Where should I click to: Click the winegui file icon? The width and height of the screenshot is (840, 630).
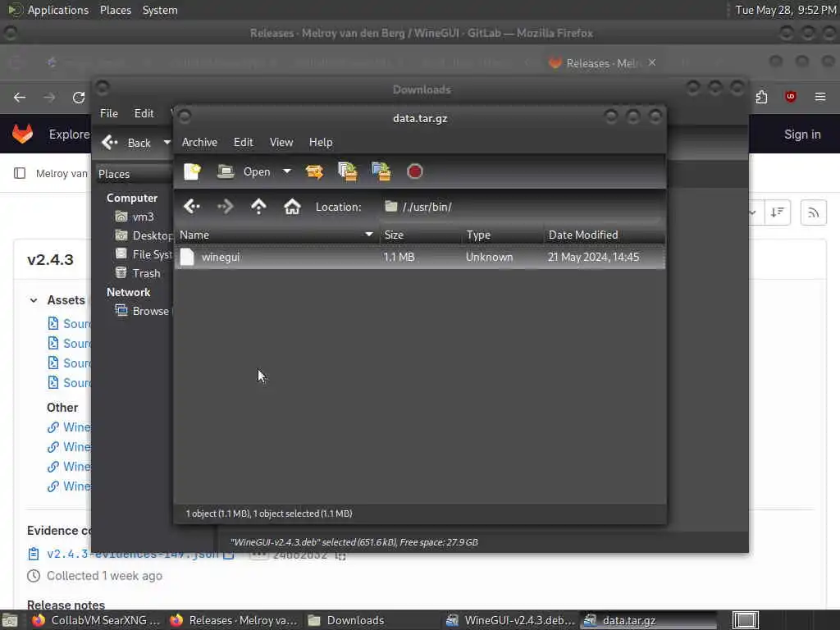coord(187,257)
